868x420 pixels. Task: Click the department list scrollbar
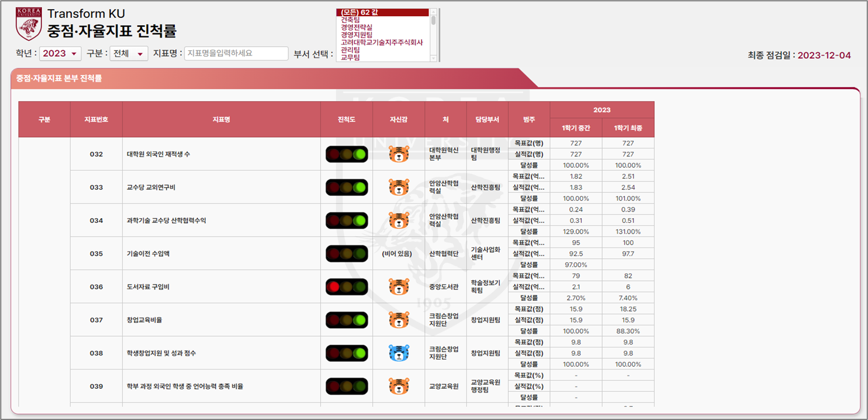[434, 35]
